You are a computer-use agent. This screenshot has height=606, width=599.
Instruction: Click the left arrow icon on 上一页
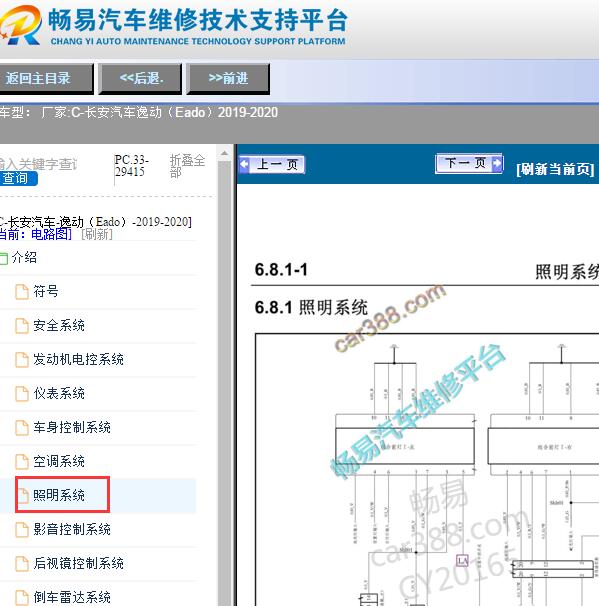(245, 164)
